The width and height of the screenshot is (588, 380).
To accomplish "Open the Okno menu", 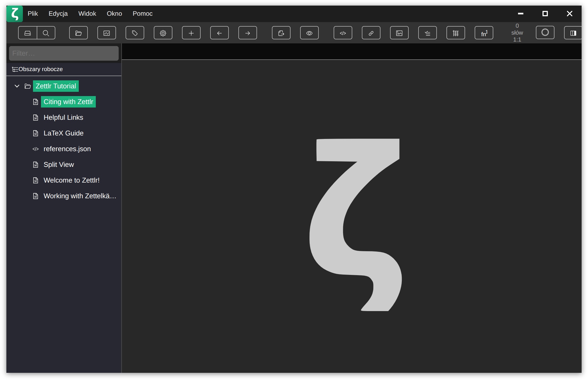I will coord(114,14).
